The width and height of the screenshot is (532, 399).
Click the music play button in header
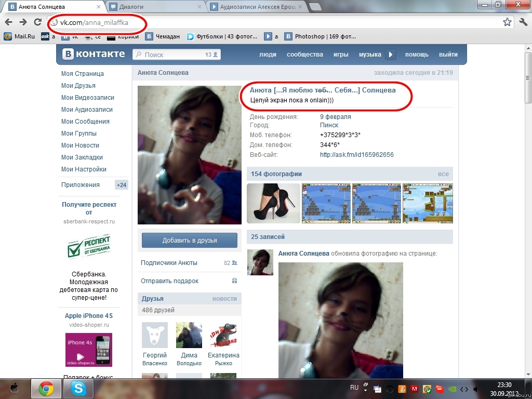point(391,55)
